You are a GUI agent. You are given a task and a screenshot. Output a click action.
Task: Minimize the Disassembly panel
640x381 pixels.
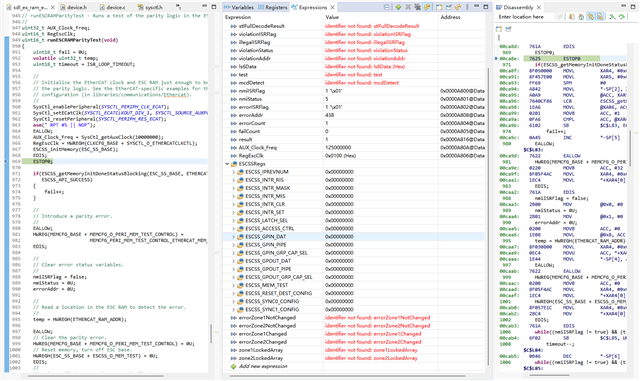623,6
